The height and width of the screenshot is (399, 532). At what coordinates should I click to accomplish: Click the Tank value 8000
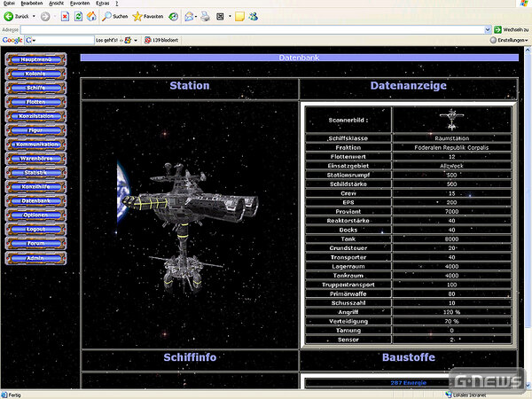click(x=451, y=239)
